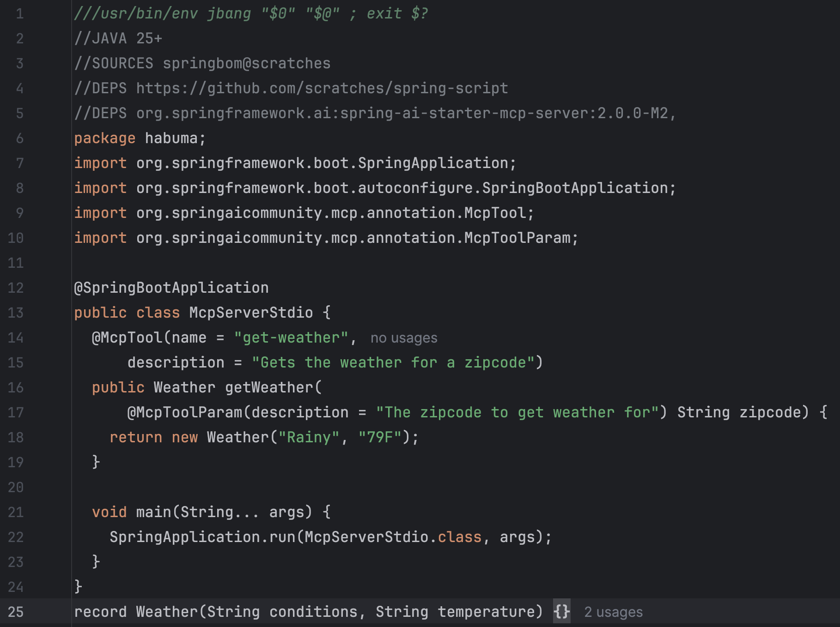Click the 'no usages' hint beside @McpTool

coord(403,338)
